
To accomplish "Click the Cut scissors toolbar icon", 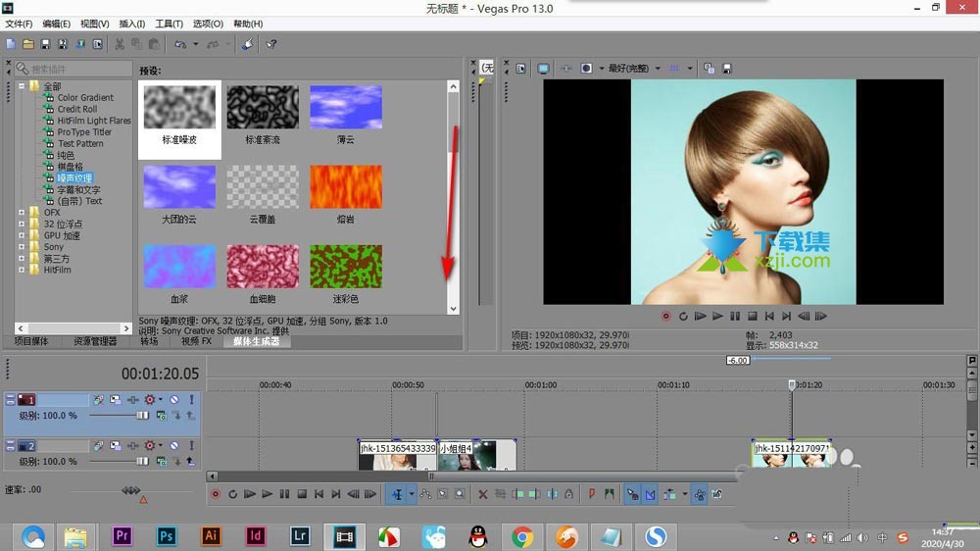I will pyautogui.click(x=119, y=44).
